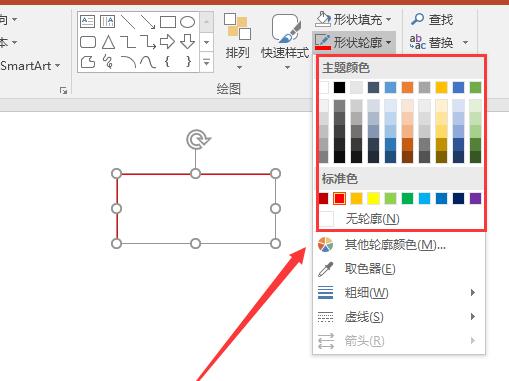Open 箭头(R) arrows submenu
Viewport: 509px width, 381px height.
pyautogui.click(x=399, y=341)
